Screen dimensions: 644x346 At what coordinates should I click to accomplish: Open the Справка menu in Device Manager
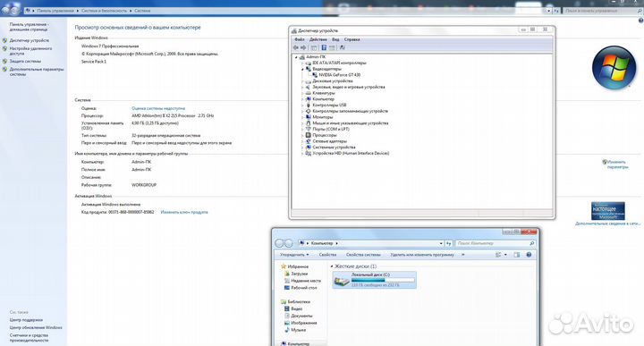352,39
